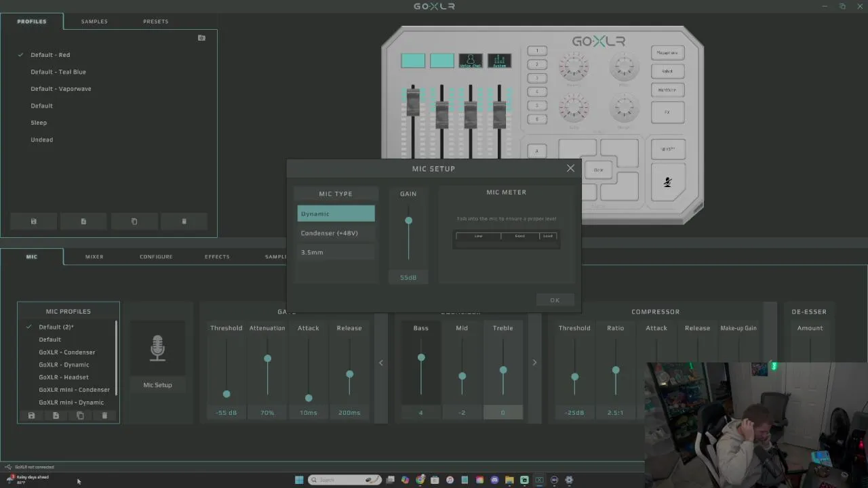The width and height of the screenshot is (868, 488).
Task: Confirm Mic Setup with OK
Action: pos(555,300)
